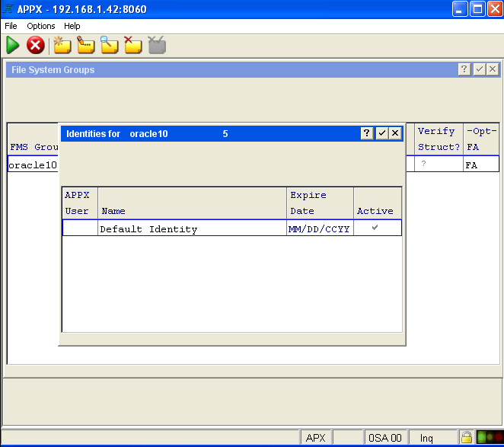Viewport: 504px width, 447px height.
Task: Close the Identities for oracle10 dialog
Action: click(395, 133)
